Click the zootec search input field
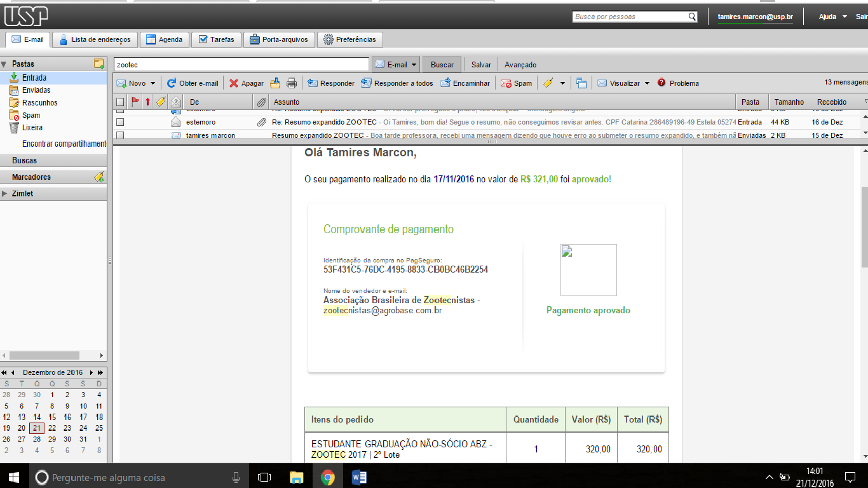This screenshot has width=868, height=488. [x=241, y=64]
